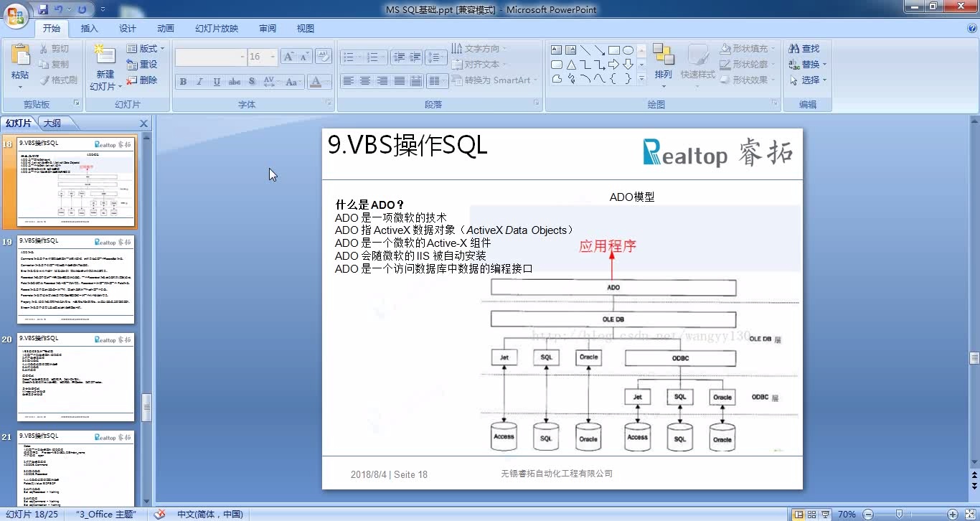Viewport: 980px width, 521px height.
Task: Toggle underline formatting
Action: tap(216, 82)
